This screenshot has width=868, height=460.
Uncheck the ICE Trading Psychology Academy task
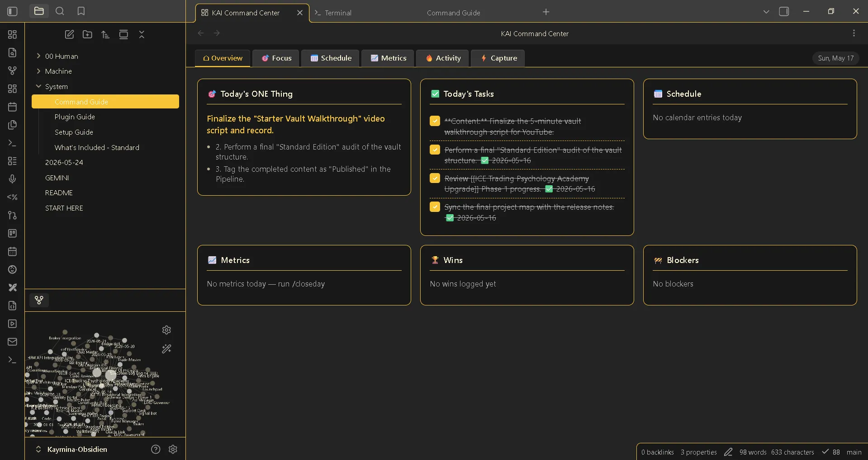coord(435,178)
